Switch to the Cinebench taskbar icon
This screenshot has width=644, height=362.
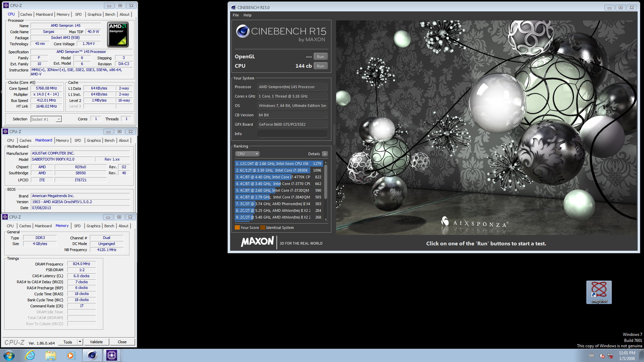(92, 355)
